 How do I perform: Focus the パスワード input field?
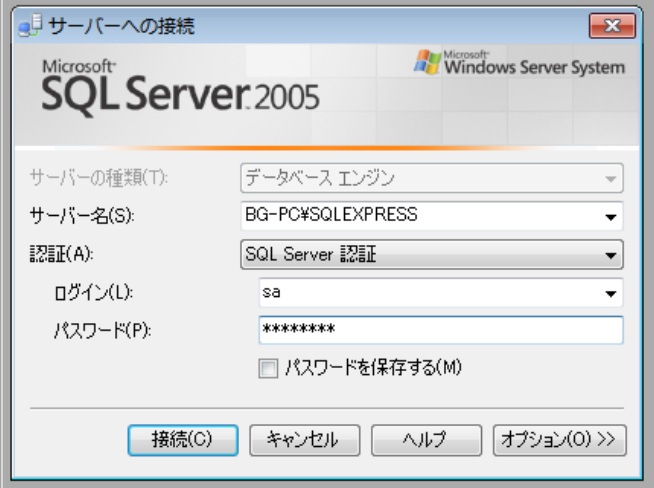pos(441,330)
